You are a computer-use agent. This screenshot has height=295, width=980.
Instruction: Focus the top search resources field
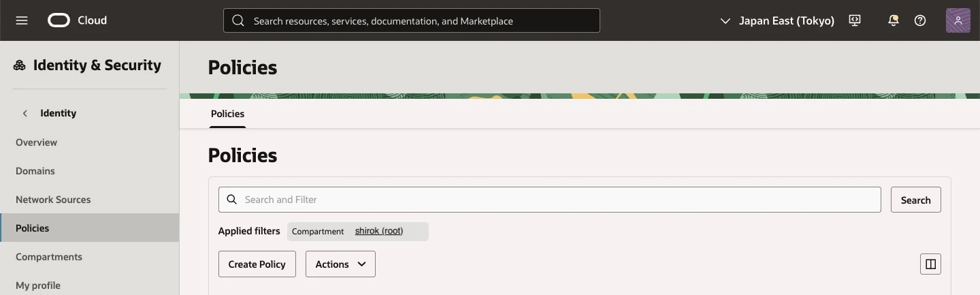point(412,20)
